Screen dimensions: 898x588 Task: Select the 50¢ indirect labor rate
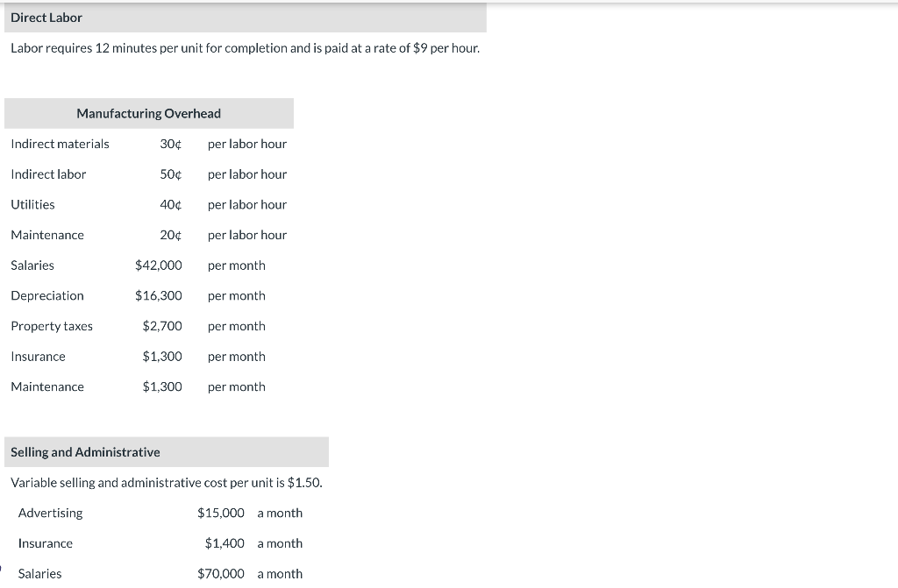tap(171, 174)
